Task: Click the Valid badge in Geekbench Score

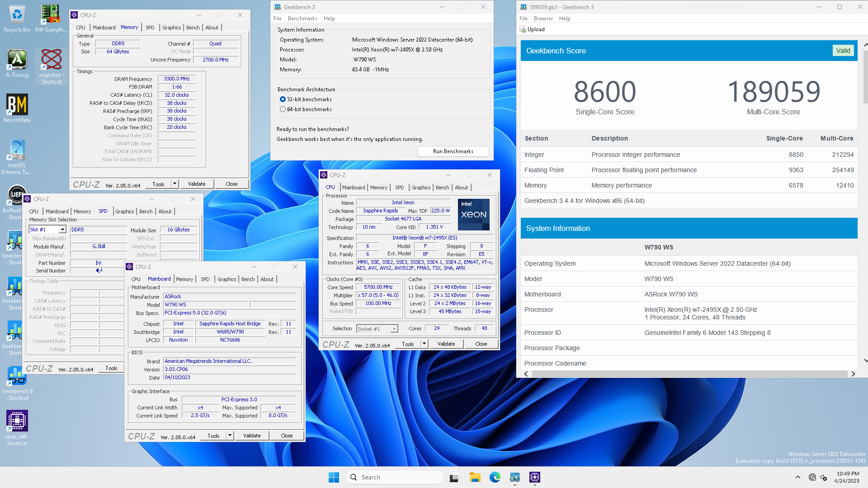Action: (843, 51)
